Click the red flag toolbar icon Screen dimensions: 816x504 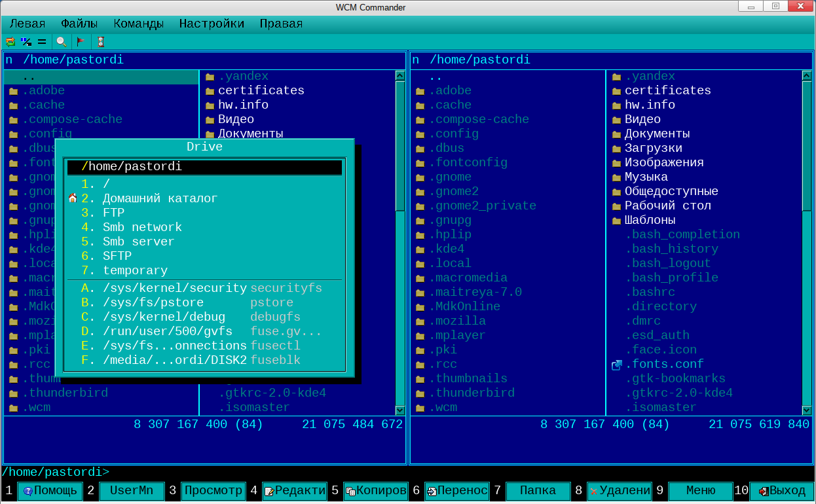(x=81, y=41)
